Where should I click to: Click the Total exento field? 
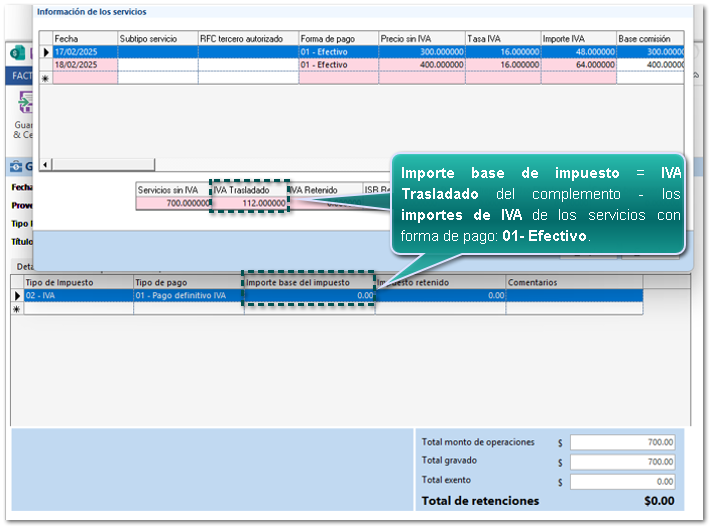click(x=623, y=481)
